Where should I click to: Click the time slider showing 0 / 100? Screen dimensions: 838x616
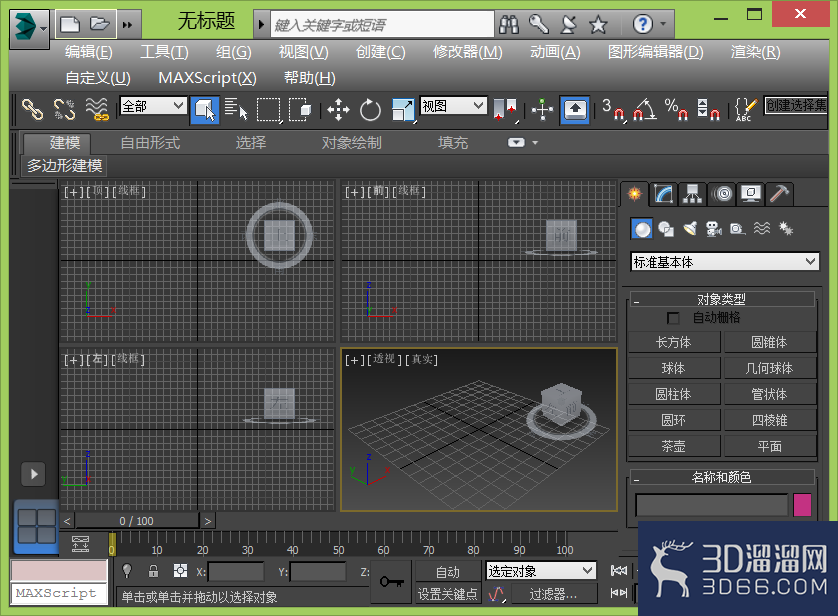(x=137, y=521)
